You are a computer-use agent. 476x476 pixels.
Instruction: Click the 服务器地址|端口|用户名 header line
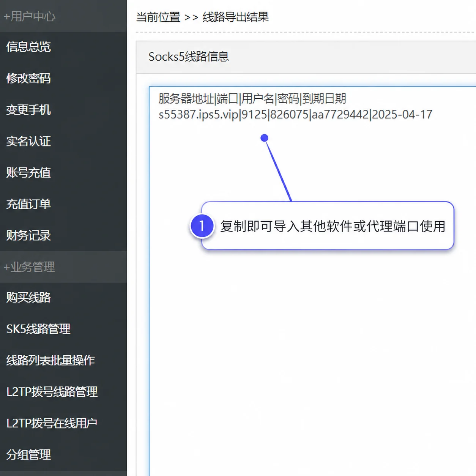click(252, 99)
